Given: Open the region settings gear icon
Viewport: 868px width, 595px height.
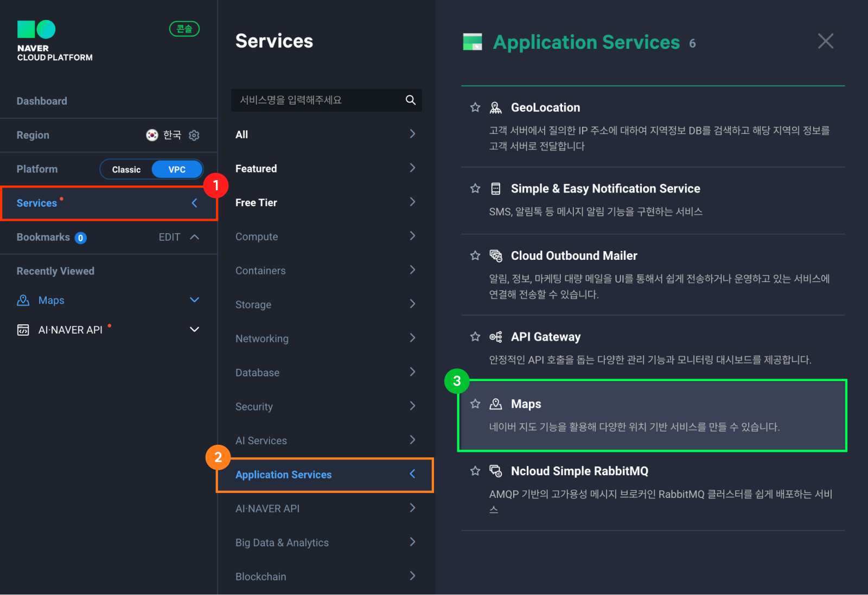Looking at the screenshot, I should [x=194, y=135].
